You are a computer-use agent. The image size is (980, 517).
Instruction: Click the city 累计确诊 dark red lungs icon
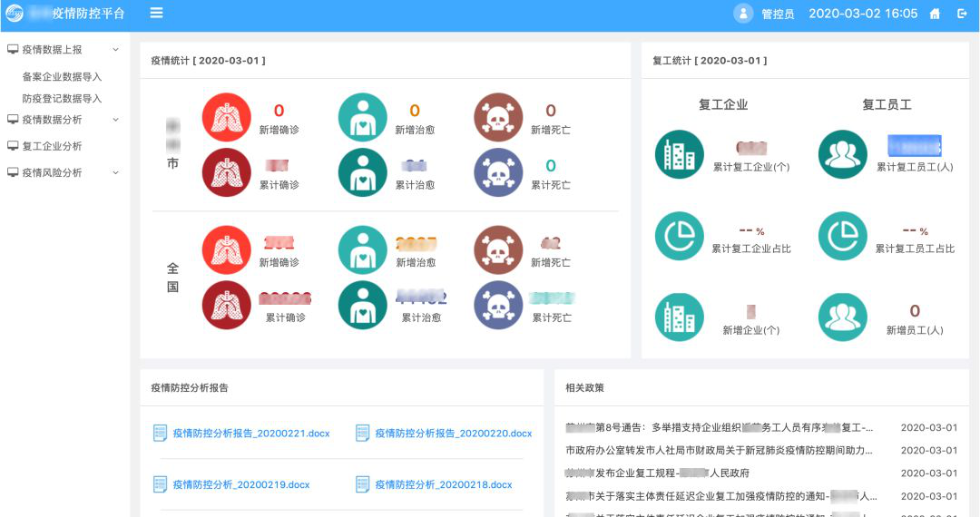226,172
